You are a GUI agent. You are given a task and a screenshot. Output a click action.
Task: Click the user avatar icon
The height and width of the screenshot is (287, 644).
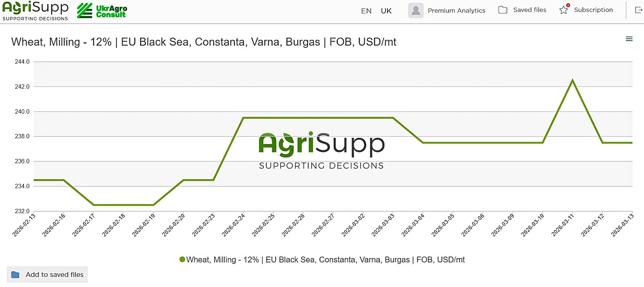[x=416, y=10]
